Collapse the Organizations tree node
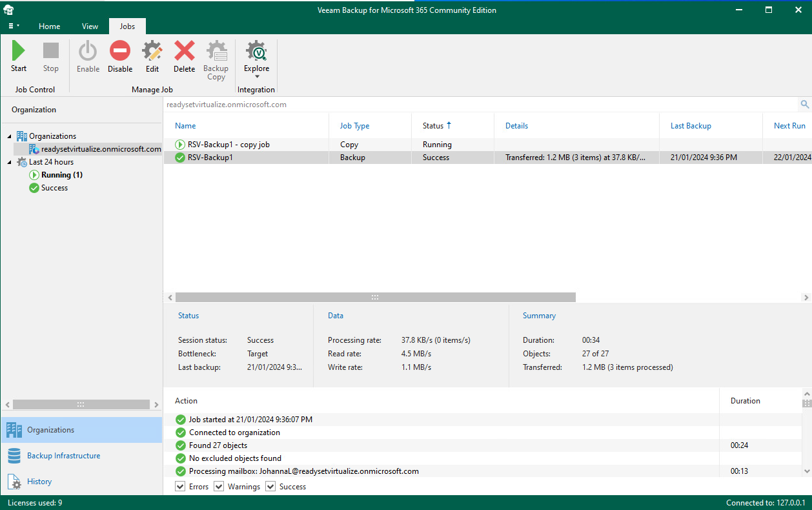This screenshot has width=812, height=510. tap(10, 136)
